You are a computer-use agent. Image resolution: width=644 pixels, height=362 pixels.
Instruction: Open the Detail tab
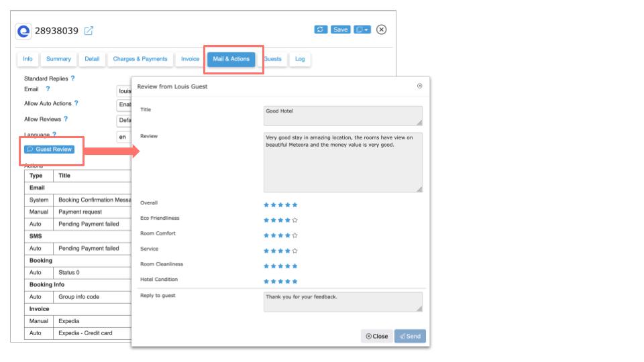click(92, 59)
